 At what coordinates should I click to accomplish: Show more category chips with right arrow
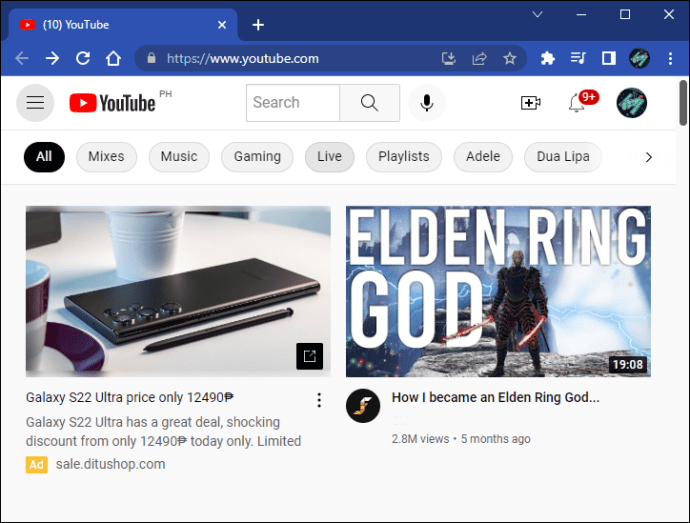(648, 157)
